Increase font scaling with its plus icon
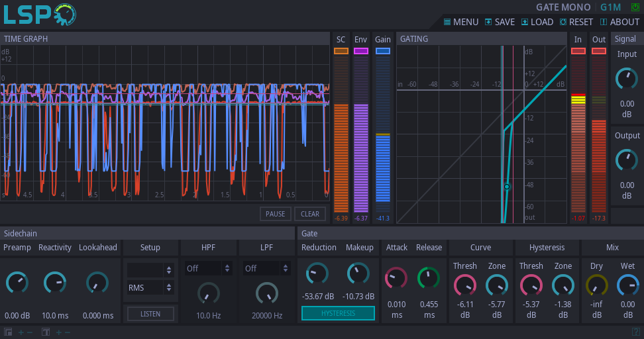This screenshot has height=339, width=644. pyautogui.click(x=59, y=332)
